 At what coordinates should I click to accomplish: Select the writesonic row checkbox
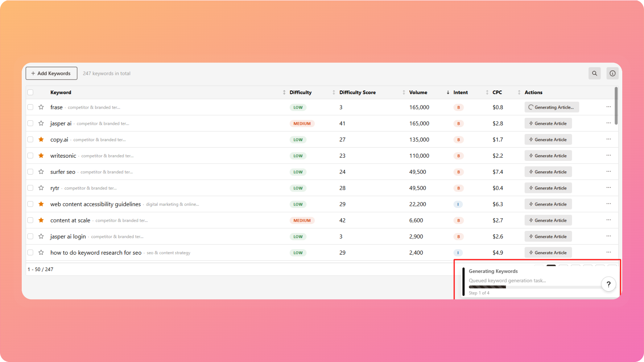click(31, 156)
